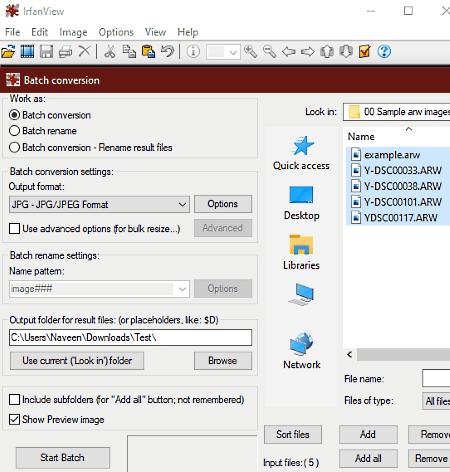Select the file Y-DSC00038.ARW
Screen dimensions: 450x472
tap(398, 186)
